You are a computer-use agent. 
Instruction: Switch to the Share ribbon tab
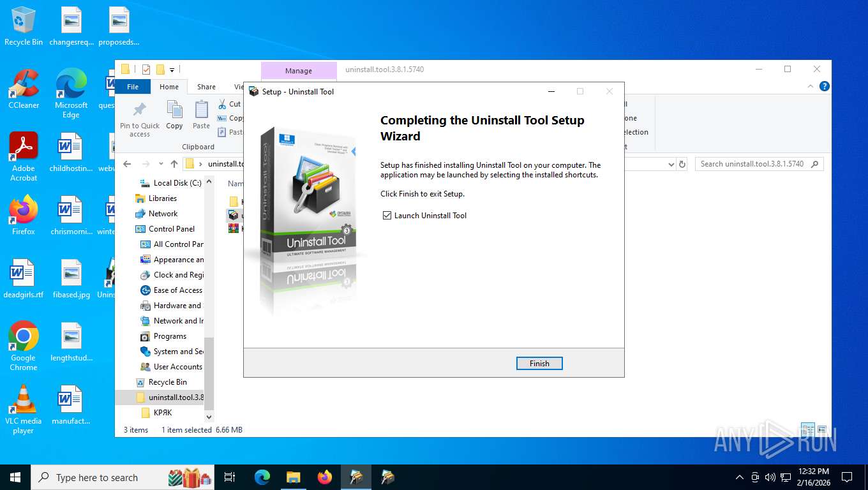pos(206,87)
